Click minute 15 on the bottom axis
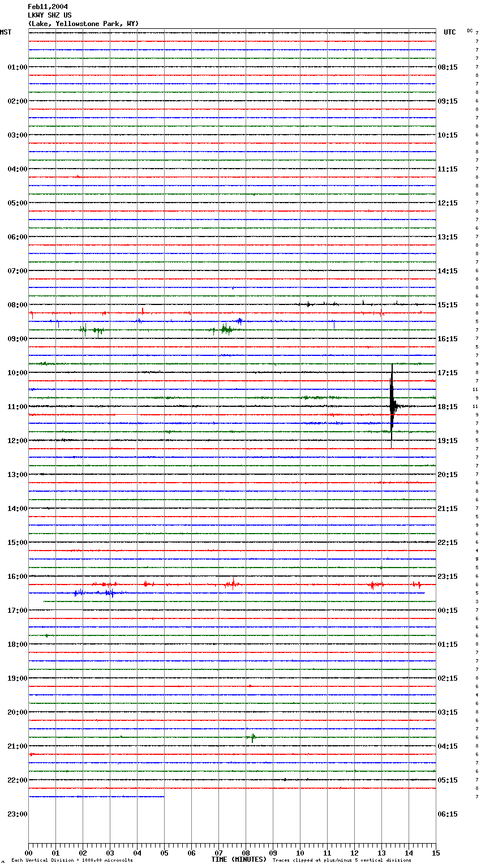481x868 pixels. 436,853
